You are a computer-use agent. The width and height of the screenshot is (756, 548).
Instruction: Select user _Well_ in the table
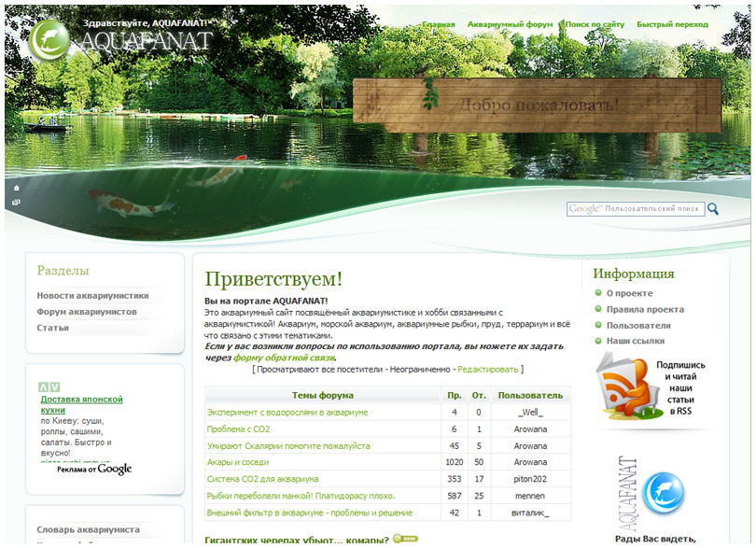530,413
